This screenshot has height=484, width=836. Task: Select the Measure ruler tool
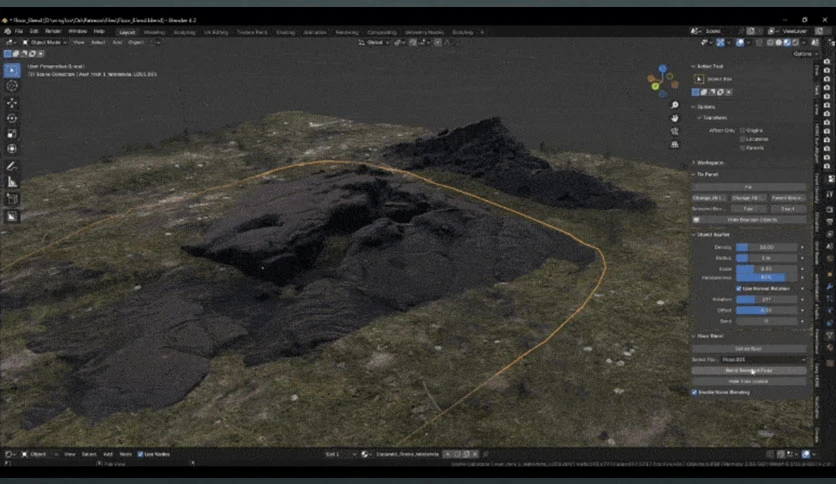pyautogui.click(x=12, y=182)
